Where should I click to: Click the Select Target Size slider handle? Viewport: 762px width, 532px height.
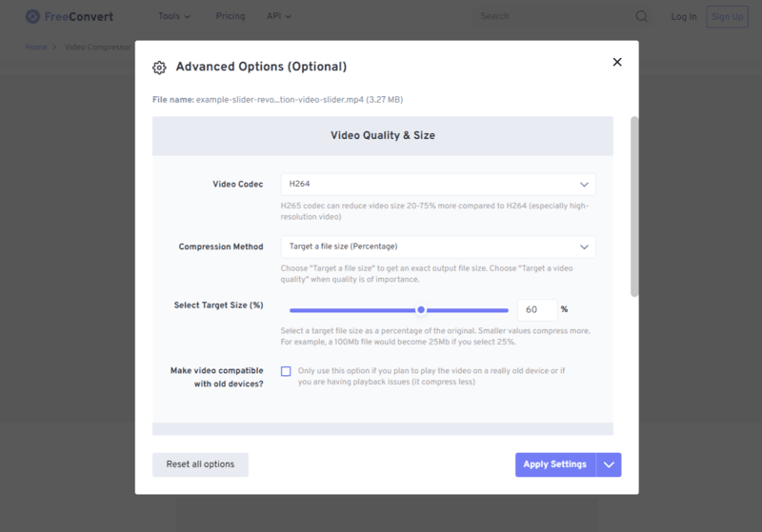click(x=421, y=309)
